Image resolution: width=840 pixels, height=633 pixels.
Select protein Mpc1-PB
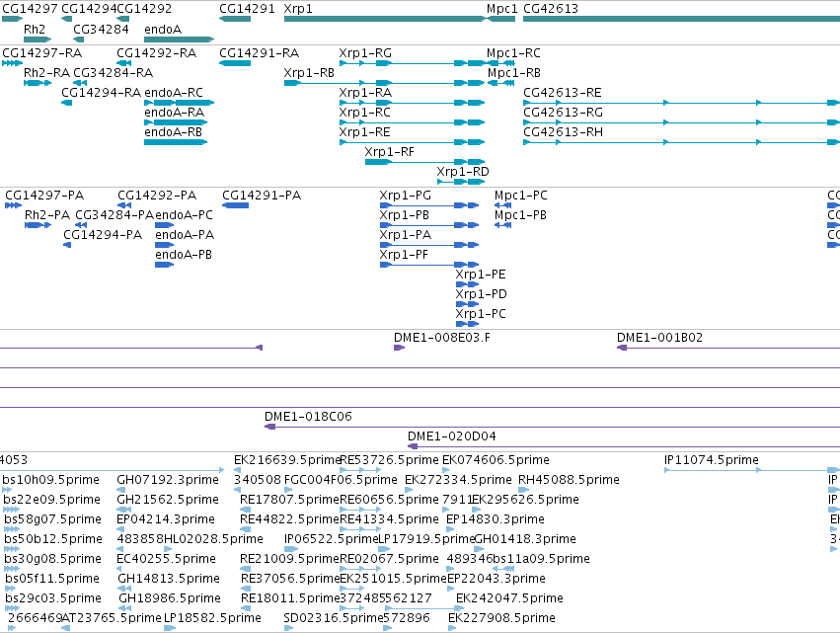pos(521,215)
